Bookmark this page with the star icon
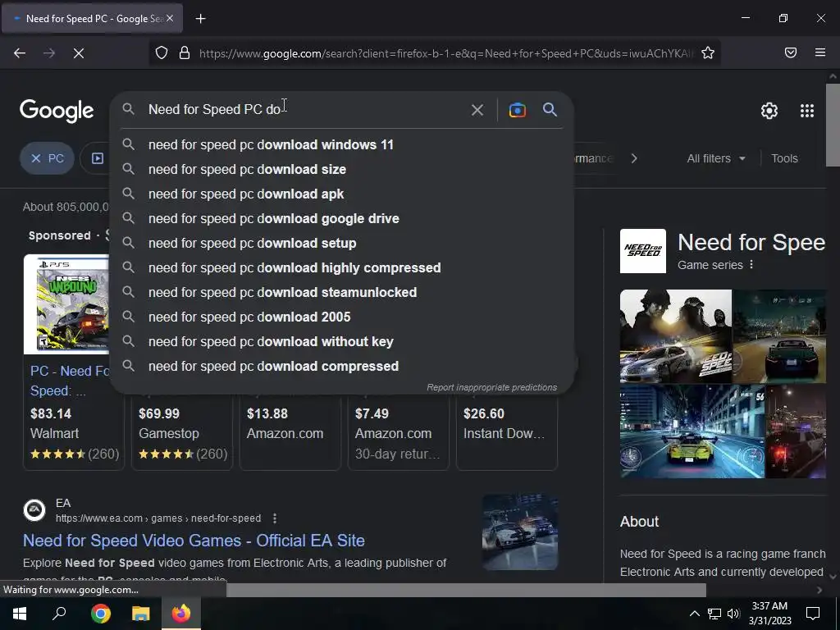Viewport: 840px width, 630px height. pos(708,52)
